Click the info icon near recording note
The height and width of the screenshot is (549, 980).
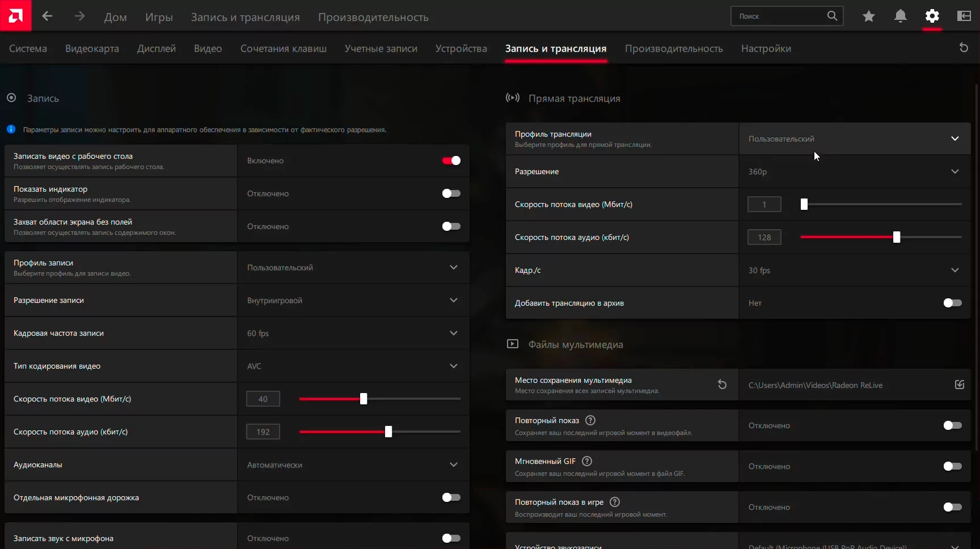[11, 129]
